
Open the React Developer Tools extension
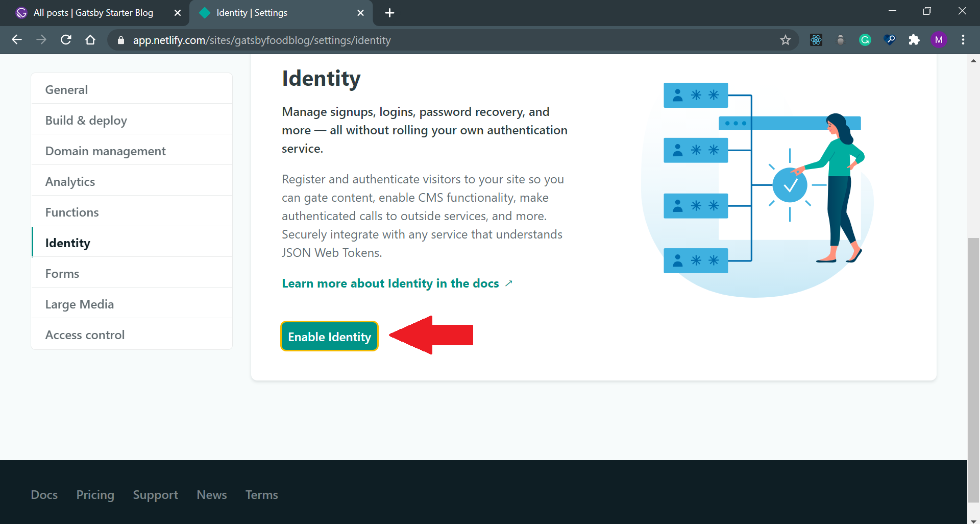pos(816,40)
